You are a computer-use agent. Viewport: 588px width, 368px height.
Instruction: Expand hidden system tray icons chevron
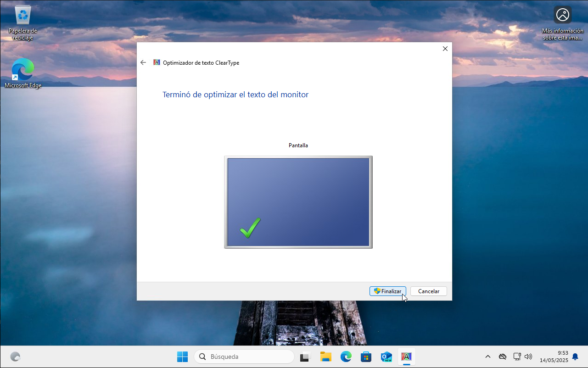(487, 357)
